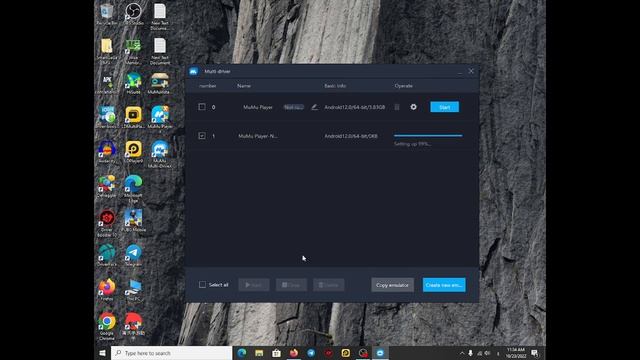Select Audacity desktop shortcut
Viewport: 640px width, 360px height.
(107, 151)
